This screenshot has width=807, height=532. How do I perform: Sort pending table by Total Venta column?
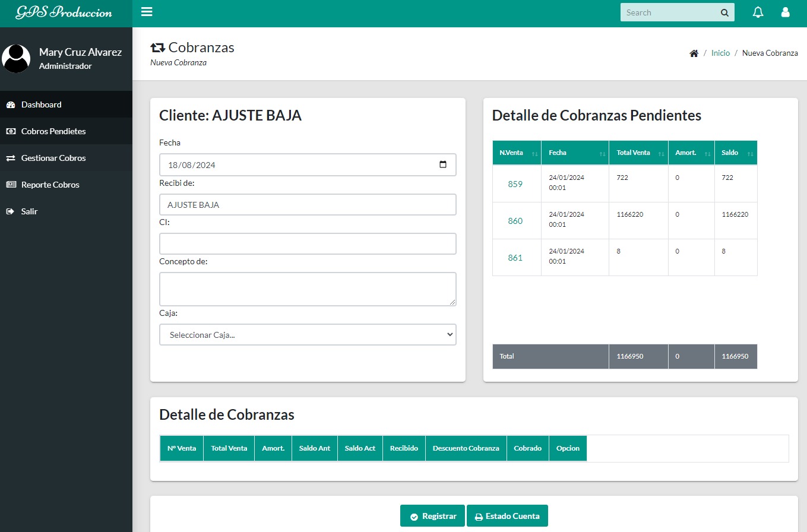[661, 153]
